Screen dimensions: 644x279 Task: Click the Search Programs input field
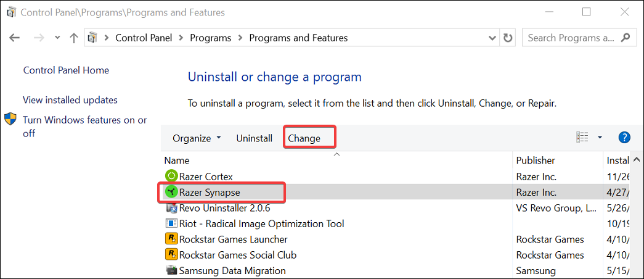tap(571, 38)
